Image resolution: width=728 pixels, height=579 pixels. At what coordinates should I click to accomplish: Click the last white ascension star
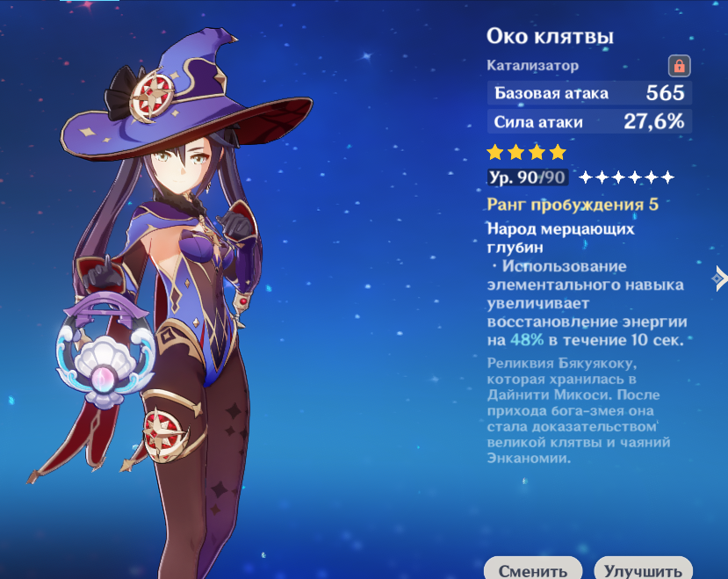667,177
